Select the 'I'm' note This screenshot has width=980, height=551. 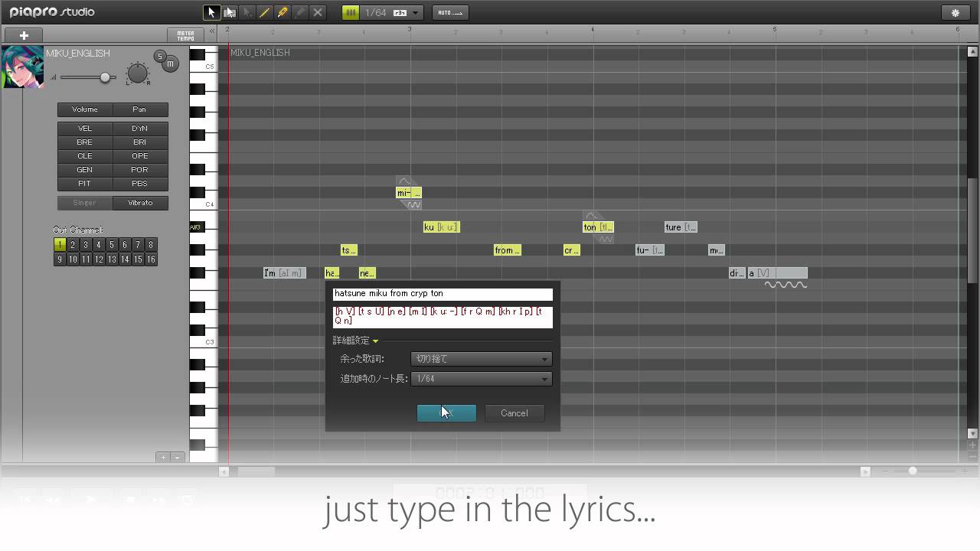[x=285, y=273]
